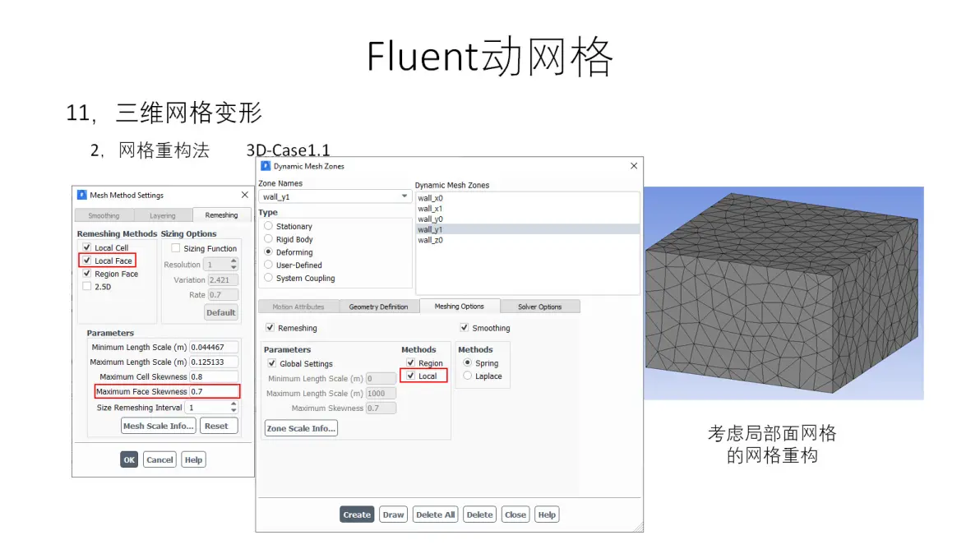The width and height of the screenshot is (980, 549).
Task: Increase the Resolution stepper value
Action: click(233, 261)
